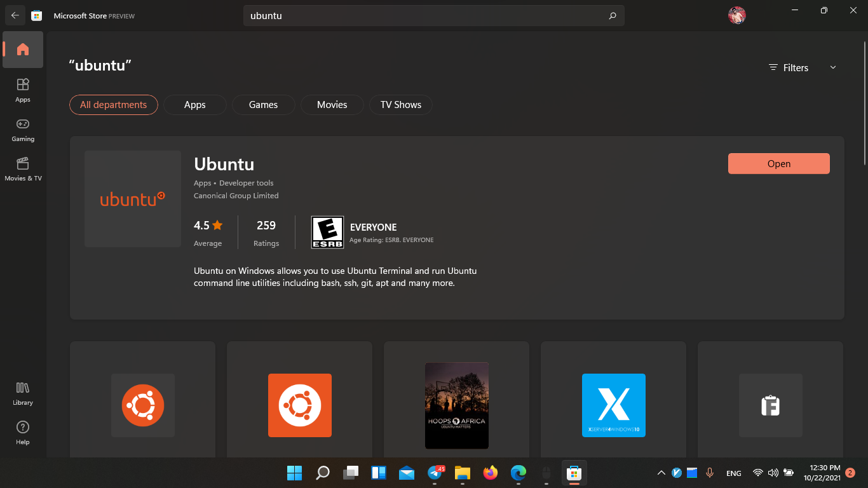868x488 pixels.
Task: Open the Apps section in sidebar
Action: point(23,90)
